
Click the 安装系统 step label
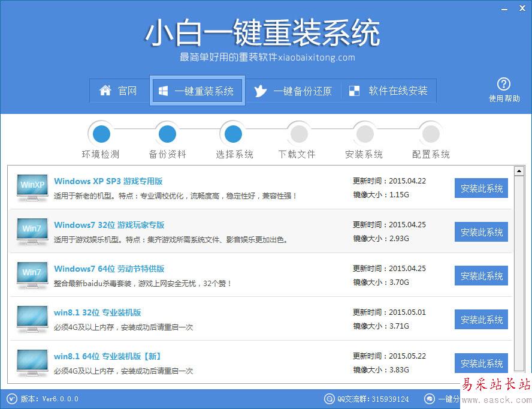[x=364, y=155]
